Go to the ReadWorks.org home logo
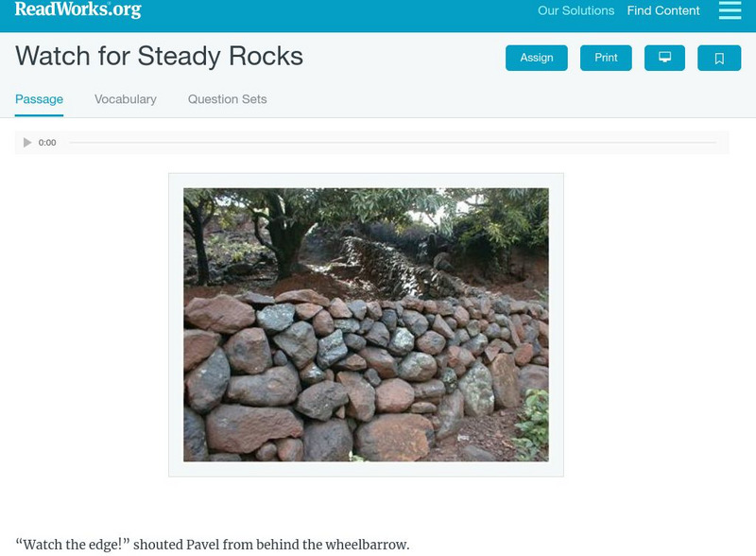The width and height of the screenshot is (756, 556). click(x=77, y=10)
